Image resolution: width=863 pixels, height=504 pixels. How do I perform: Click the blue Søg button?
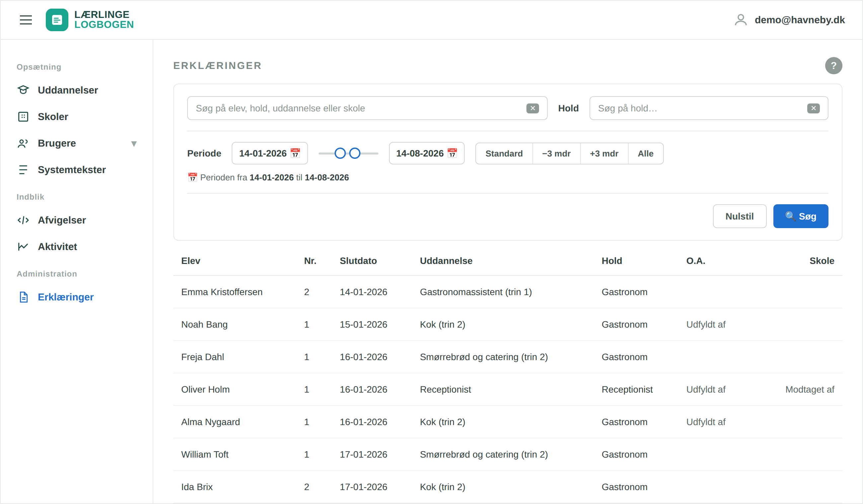tap(800, 216)
